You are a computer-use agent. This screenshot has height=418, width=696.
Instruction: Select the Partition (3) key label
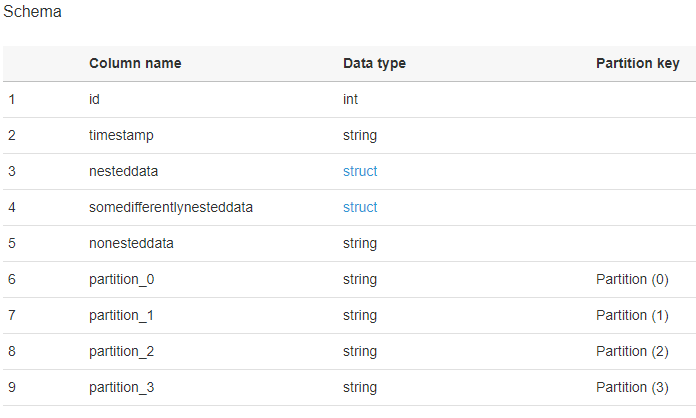point(631,387)
